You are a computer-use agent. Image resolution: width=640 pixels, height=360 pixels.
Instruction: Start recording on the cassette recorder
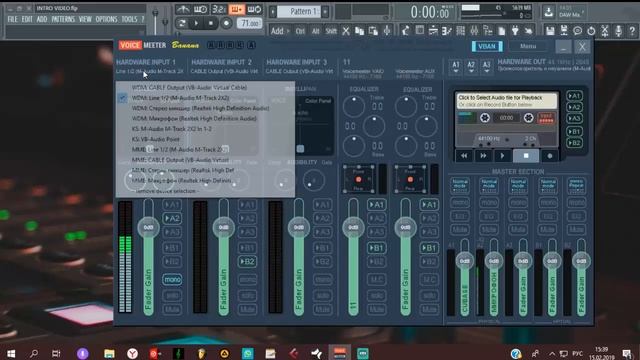pyautogui.click(x=550, y=156)
